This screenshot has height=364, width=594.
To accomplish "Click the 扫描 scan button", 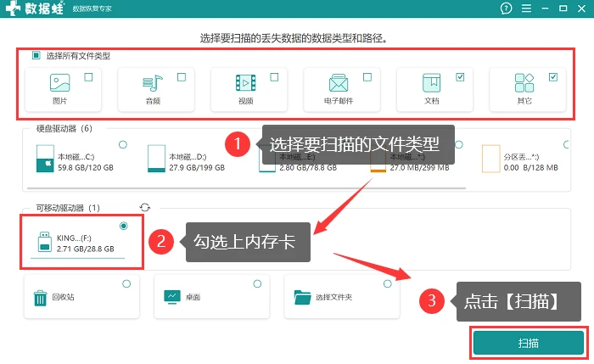I will 529,343.
